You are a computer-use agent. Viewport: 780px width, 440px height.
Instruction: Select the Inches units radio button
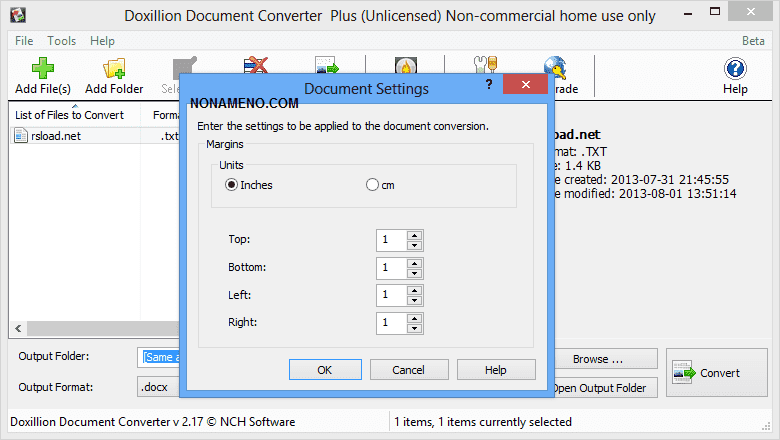pos(231,185)
